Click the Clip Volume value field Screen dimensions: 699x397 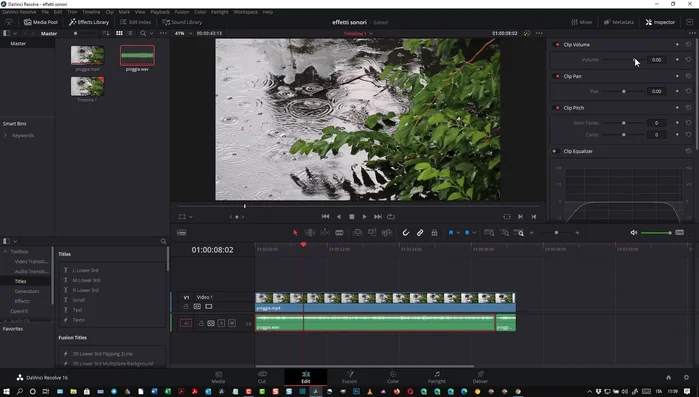click(x=657, y=60)
